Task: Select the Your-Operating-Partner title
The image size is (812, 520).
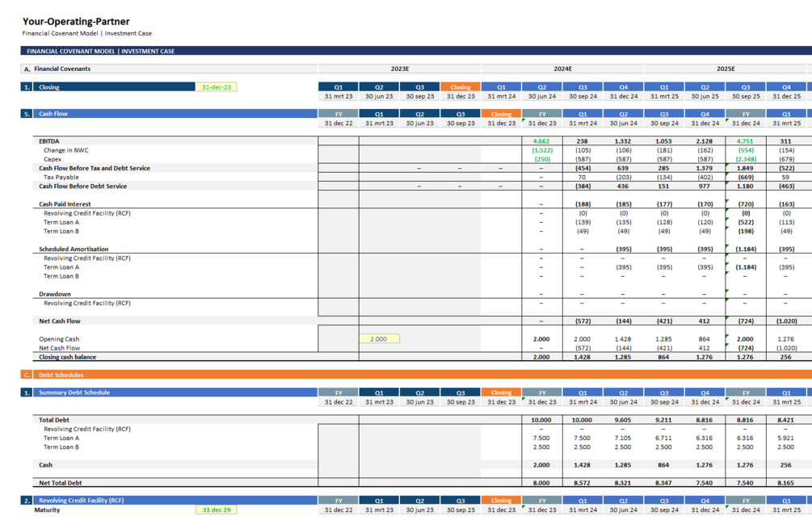Action: coord(76,22)
